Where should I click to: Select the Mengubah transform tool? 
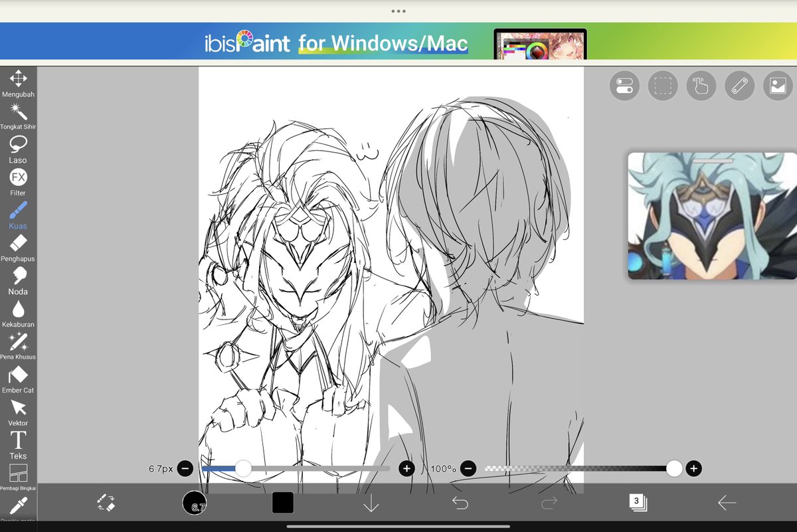point(18,84)
